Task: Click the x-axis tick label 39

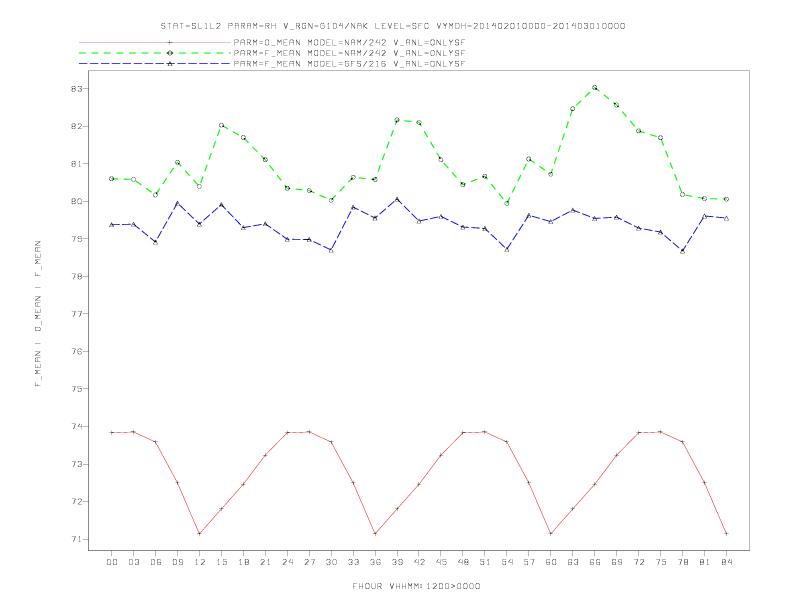Action: (x=397, y=562)
